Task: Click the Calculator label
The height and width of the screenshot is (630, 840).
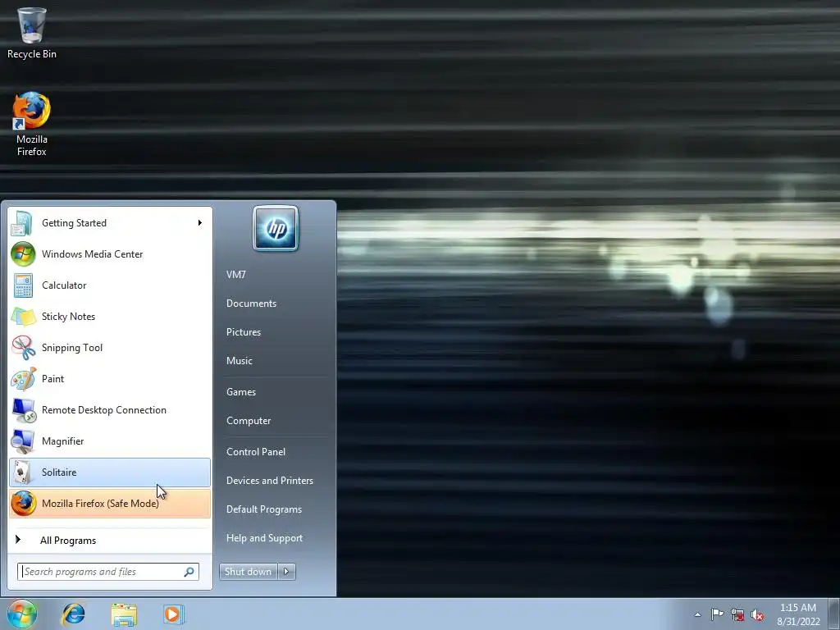Action: click(64, 285)
